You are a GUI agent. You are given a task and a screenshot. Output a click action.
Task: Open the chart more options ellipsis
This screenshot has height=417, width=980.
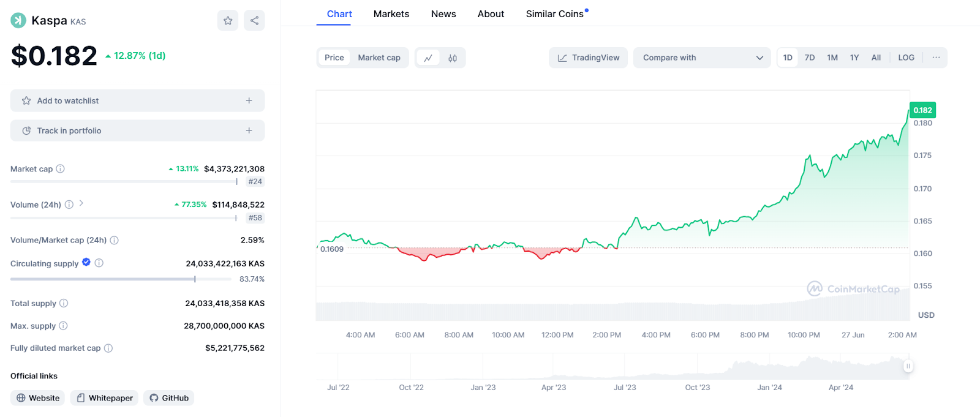click(x=936, y=58)
